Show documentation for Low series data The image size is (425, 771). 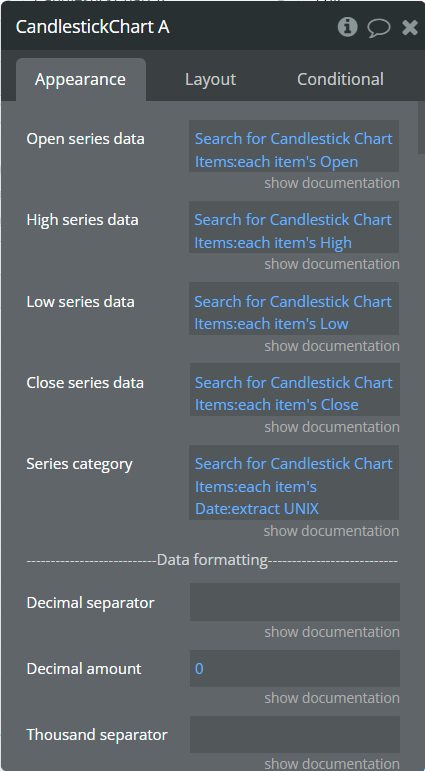click(x=332, y=346)
